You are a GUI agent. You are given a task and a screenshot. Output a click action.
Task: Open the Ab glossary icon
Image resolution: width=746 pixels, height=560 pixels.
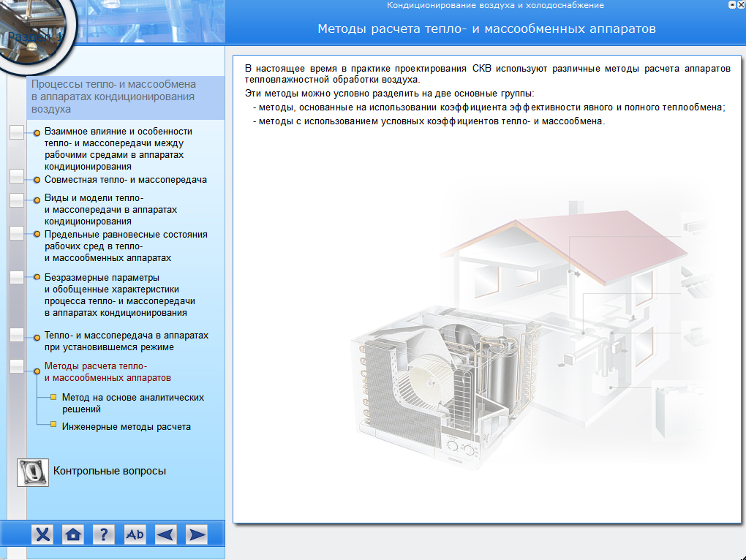tap(135, 534)
